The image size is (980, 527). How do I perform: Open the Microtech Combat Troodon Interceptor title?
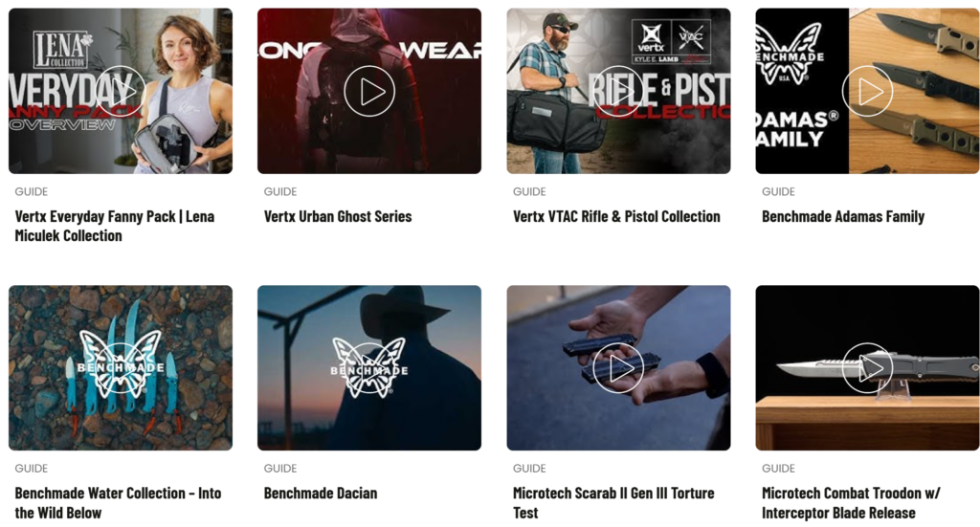pos(851,503)
